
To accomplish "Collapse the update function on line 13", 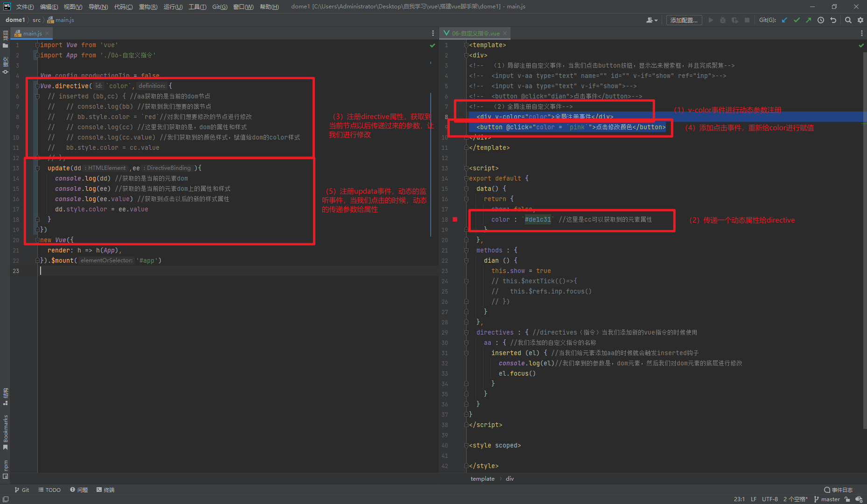I will (37, 168).
